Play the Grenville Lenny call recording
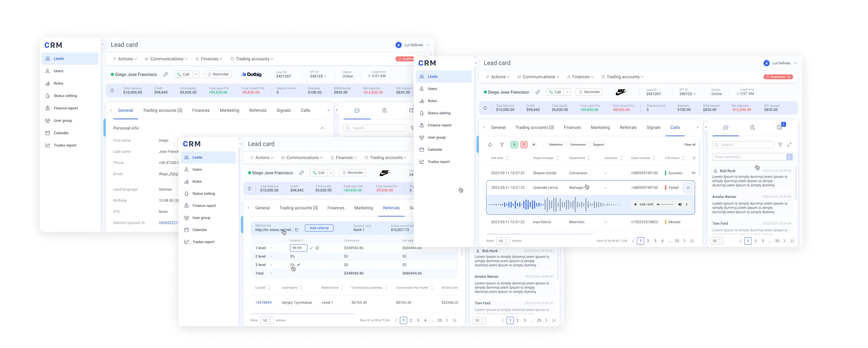This screenshot has height=348, width=868. pyautogui.click(x=635, y=204)
